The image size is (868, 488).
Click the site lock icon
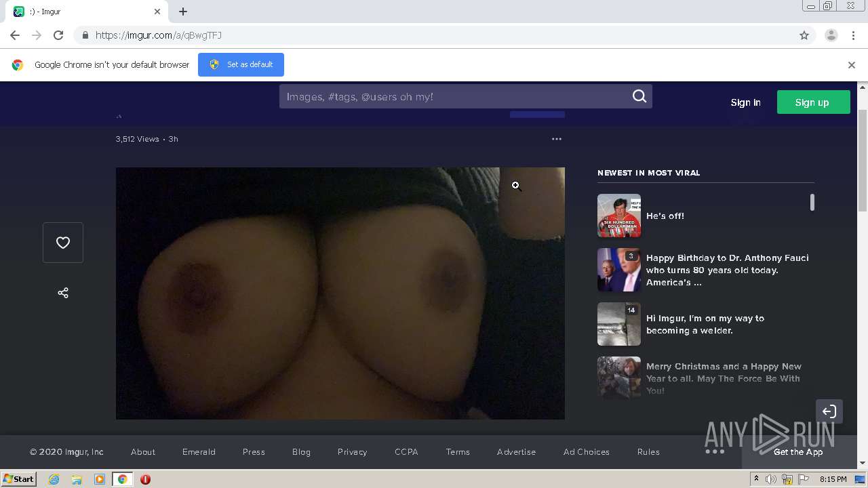[85, 35]
